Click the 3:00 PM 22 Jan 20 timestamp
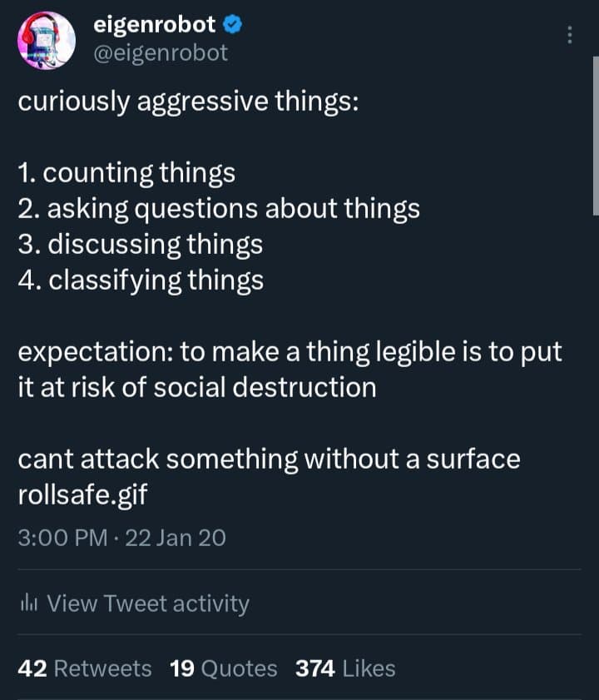 point(121,539)
